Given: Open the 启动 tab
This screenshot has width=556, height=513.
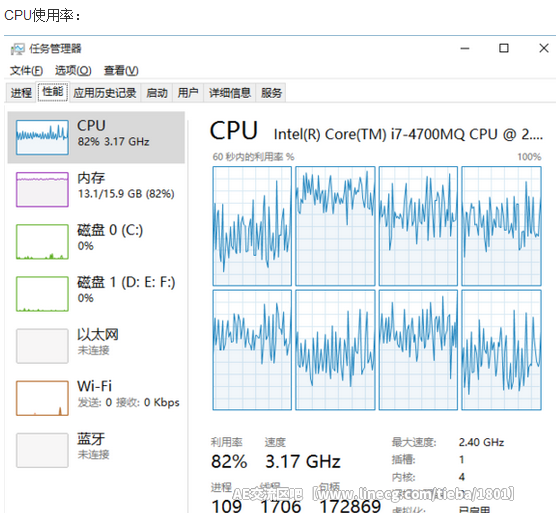Looking at the screenshot, I should click(157, 93).
